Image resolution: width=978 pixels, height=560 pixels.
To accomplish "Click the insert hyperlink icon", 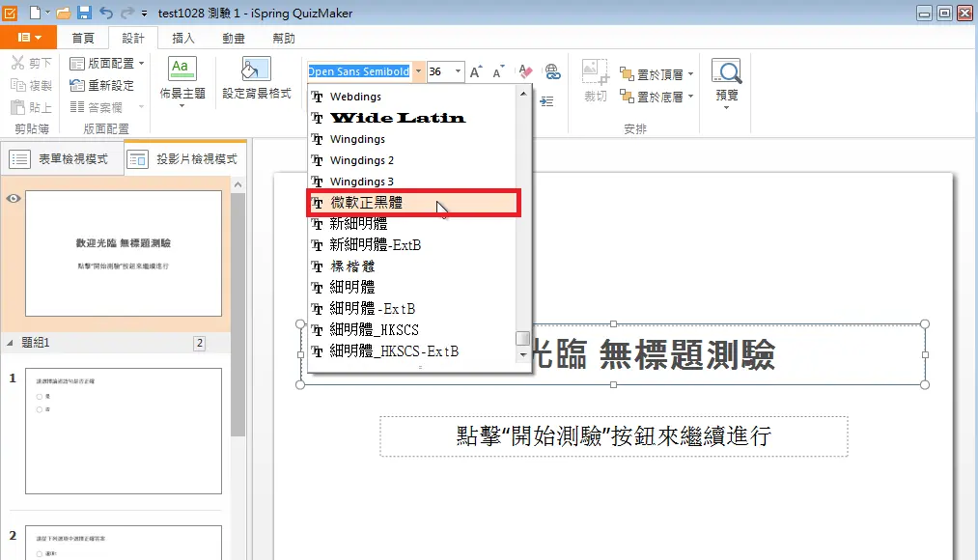I will (x=552, y=71).
